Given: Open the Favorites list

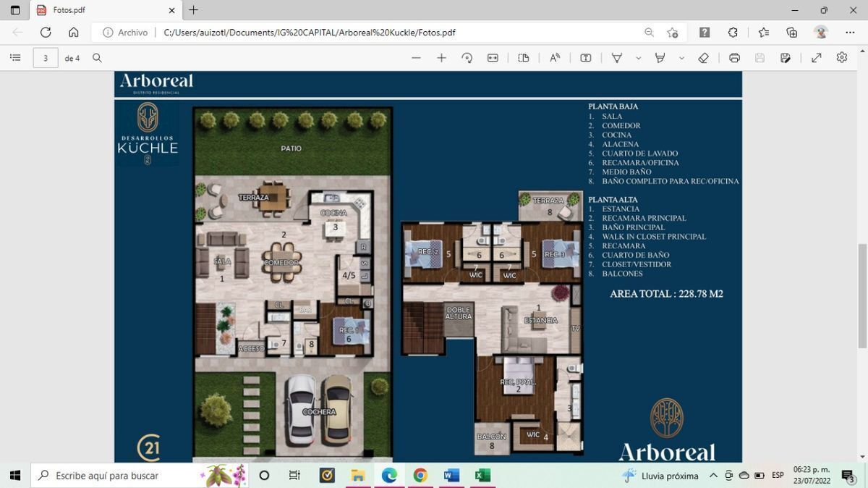Looking at the screenshot, I should [x=764, y=33].
